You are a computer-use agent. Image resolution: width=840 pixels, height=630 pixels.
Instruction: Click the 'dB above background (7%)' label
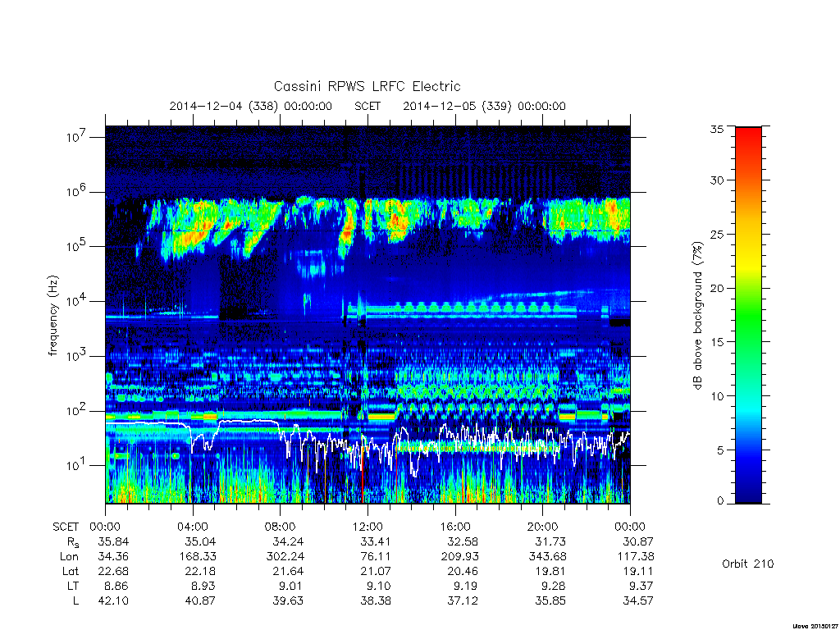pos(697,316)
